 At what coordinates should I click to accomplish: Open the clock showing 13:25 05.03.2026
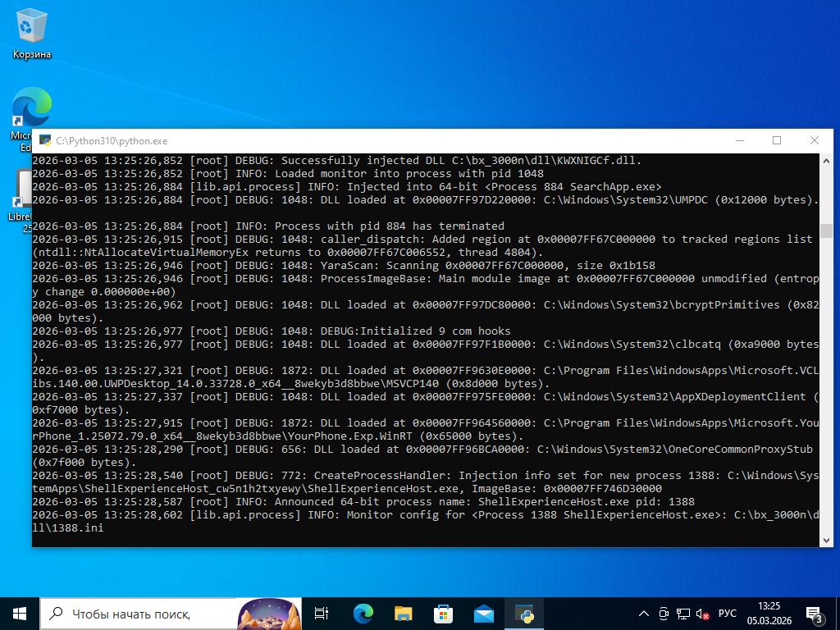click(x=769, y=614)
